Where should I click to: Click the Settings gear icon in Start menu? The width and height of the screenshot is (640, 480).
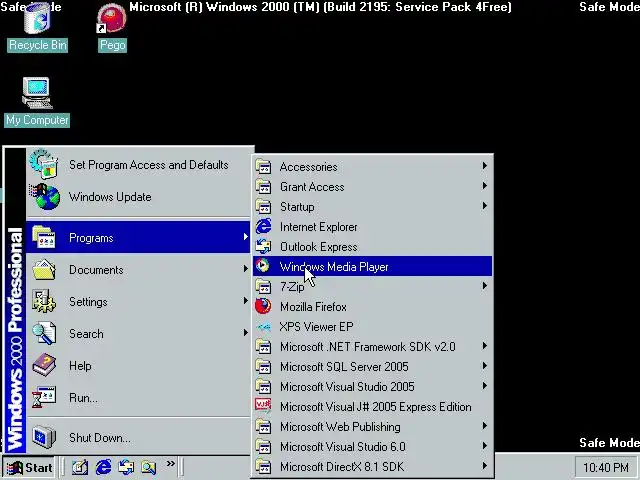[44, 301]
